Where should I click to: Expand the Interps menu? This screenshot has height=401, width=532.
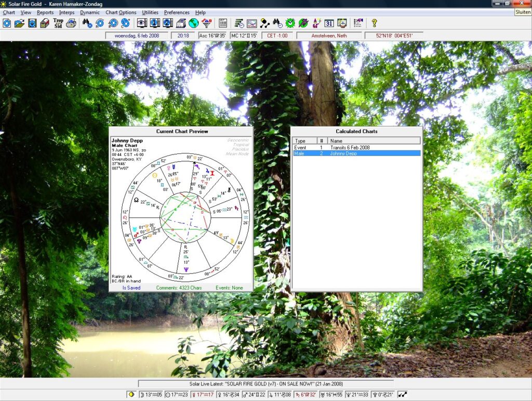[66, 12]
